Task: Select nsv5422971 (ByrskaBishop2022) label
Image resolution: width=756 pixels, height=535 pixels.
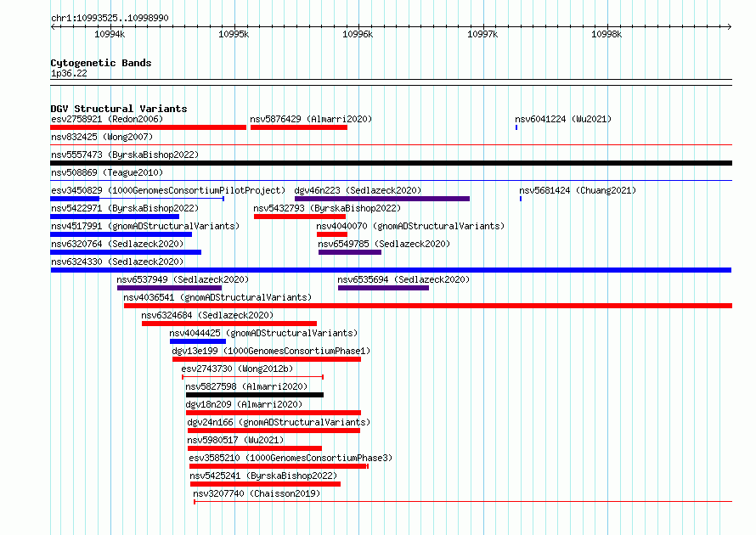Action: pos(125,208)
